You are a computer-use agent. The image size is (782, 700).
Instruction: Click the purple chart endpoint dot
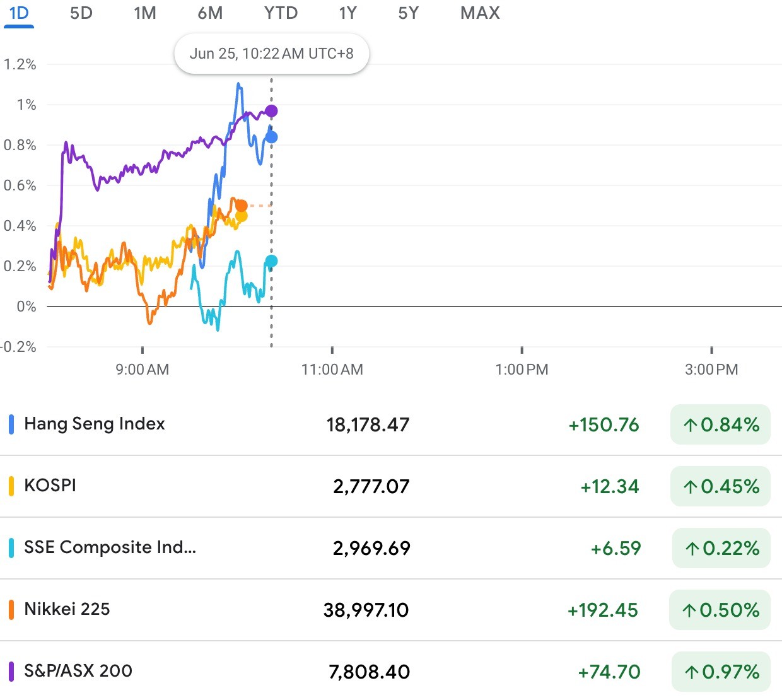click(x=271, y=111)
